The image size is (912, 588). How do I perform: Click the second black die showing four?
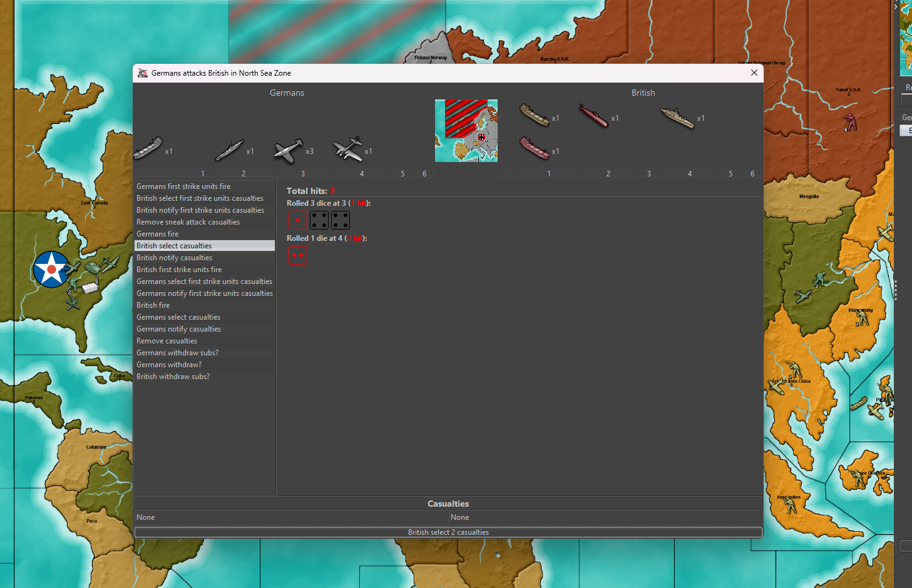(x=341, y=220)
